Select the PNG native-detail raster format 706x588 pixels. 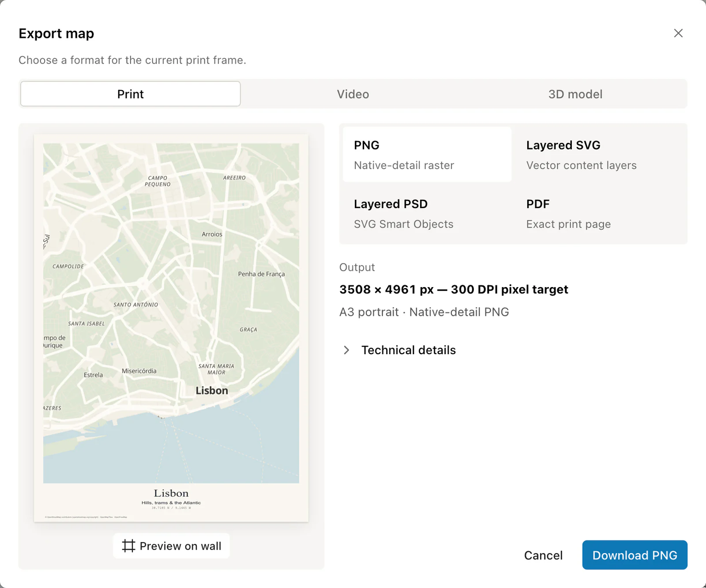pos(427,154)
